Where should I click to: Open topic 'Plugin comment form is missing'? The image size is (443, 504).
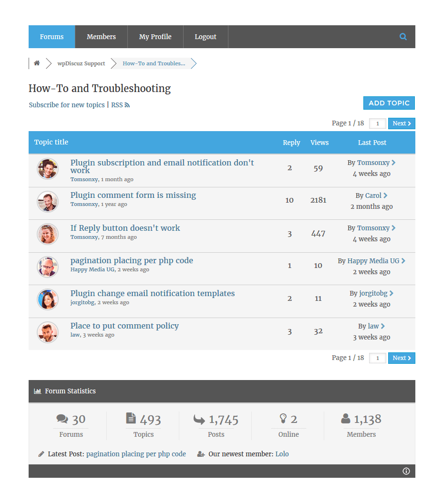(133, 195)
